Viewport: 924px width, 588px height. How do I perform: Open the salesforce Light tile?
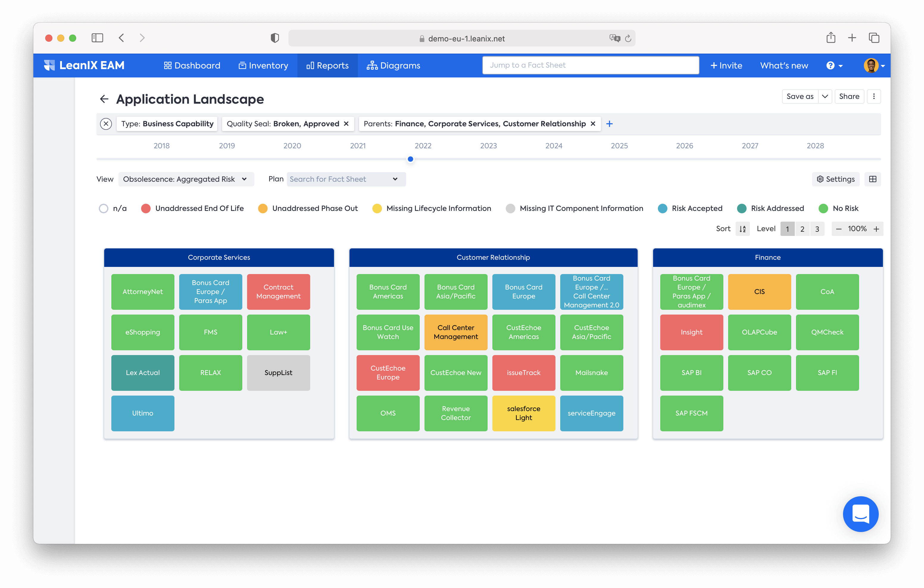523,413
